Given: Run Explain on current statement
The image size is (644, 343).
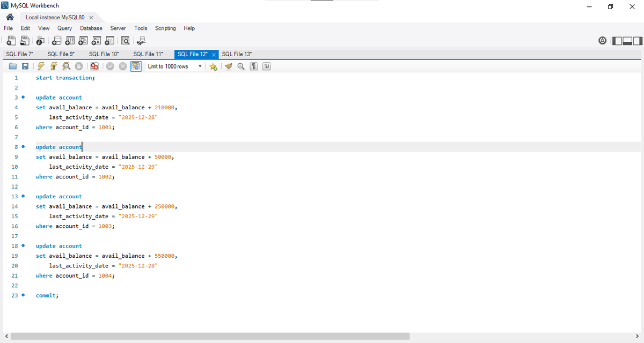Looking at the screenshot, I should pyautogui.click(x=66, y=66).
